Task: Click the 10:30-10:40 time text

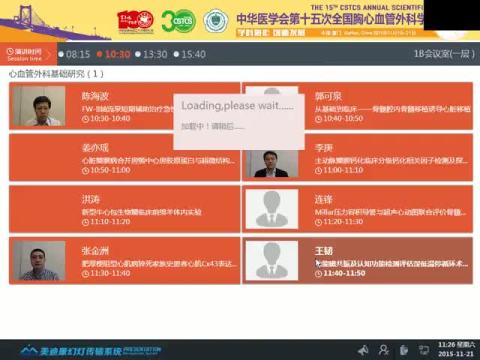Action: (110, 118)
